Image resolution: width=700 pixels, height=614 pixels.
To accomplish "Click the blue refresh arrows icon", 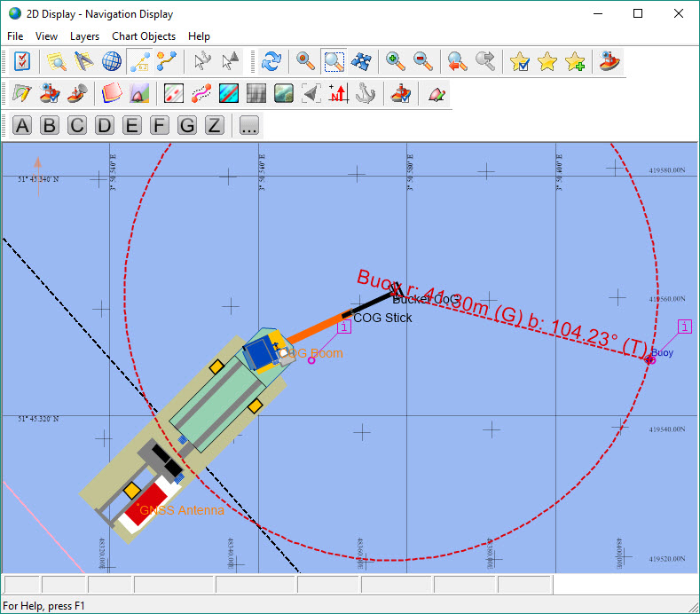I will coord(271,61).
